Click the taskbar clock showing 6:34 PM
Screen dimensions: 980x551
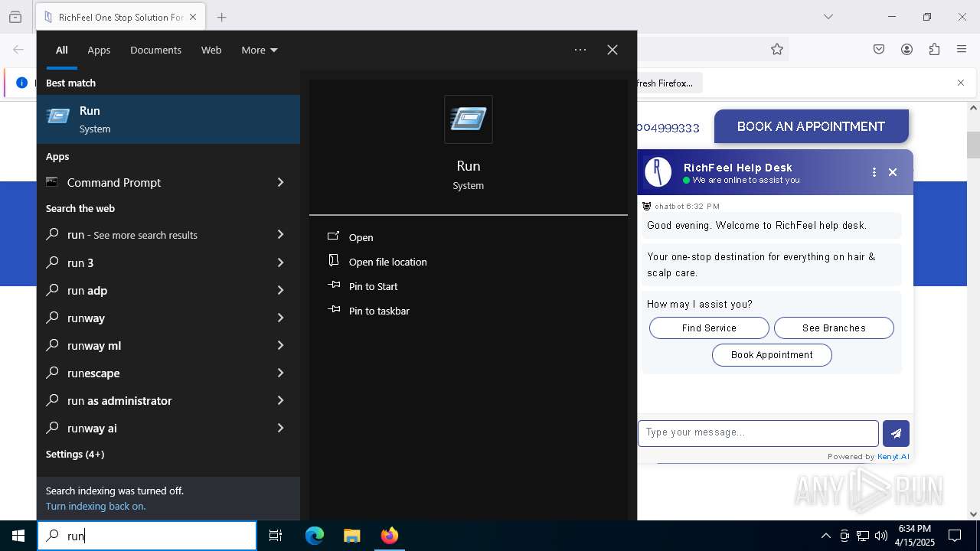click(x=915, y=536)
